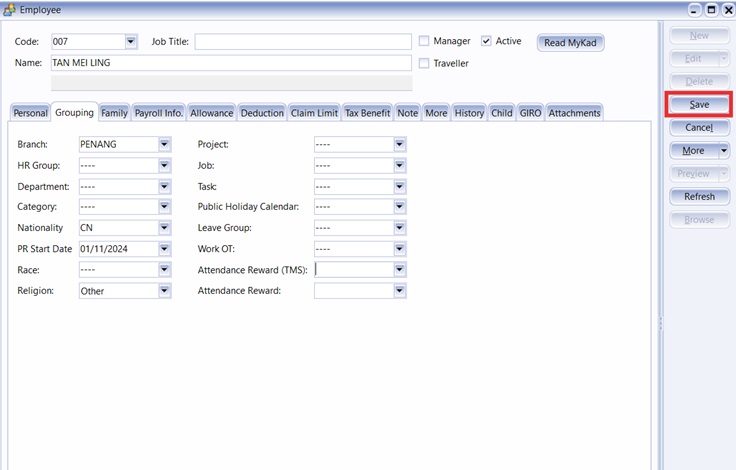Viewport: 736px width, 470px height.
Task: Click the Employee window title icon
Action: coord(9,8)
